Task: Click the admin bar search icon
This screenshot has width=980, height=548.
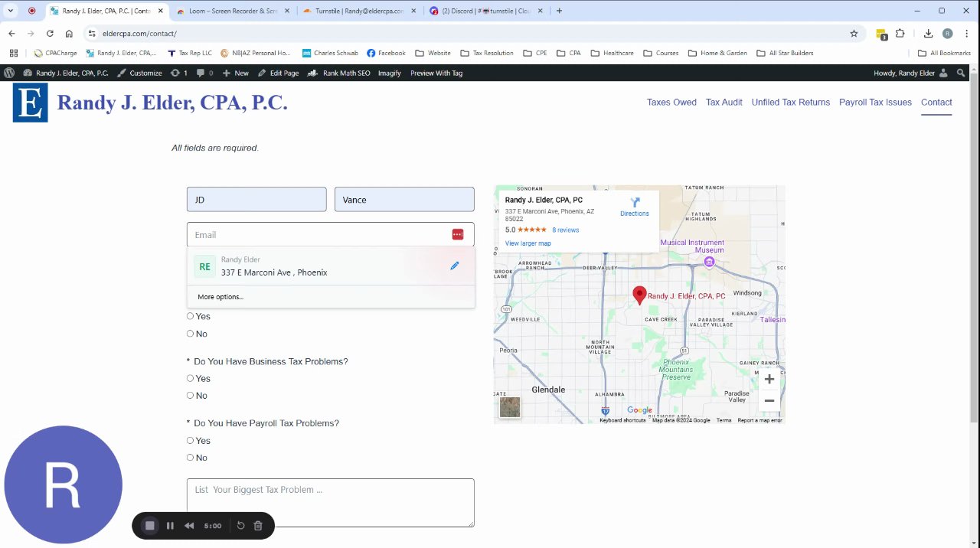Action: [961, 73]
